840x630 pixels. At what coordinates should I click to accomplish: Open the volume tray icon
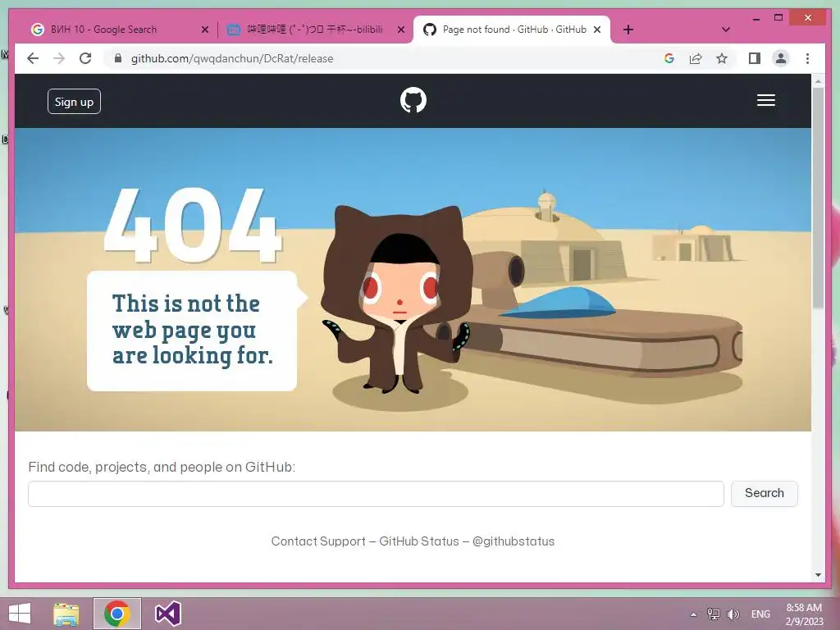733,614
